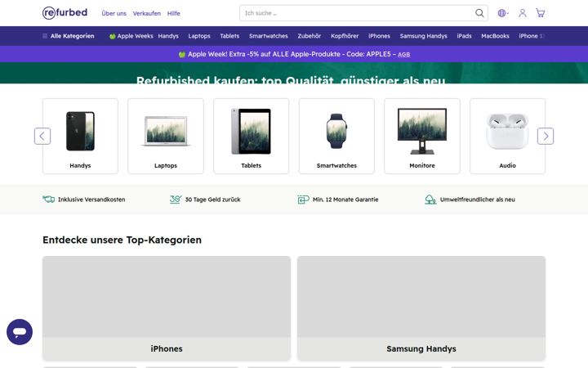588x368 pixels.
Task: Go to MacBooks in the navigation bar
Action: click(496, 36)
